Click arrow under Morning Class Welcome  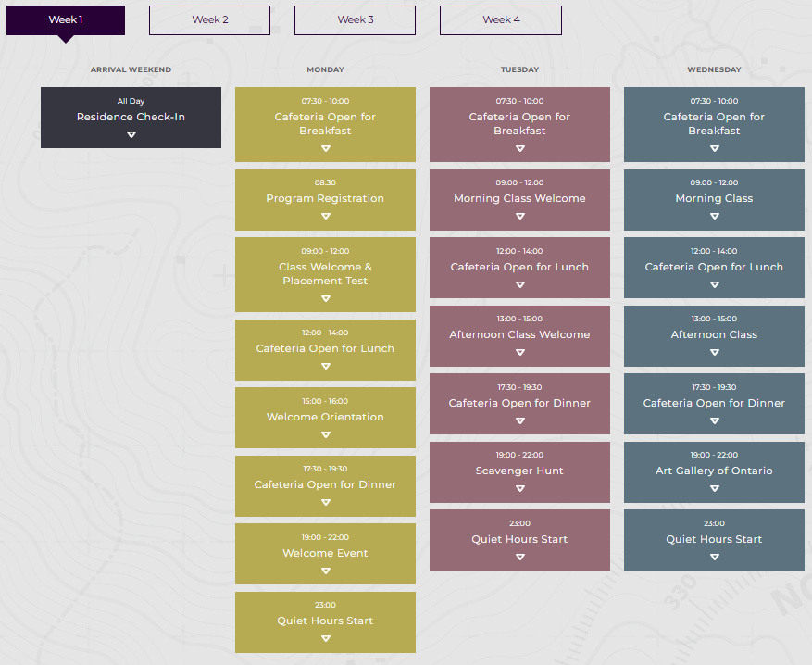(x=519, y=217)
